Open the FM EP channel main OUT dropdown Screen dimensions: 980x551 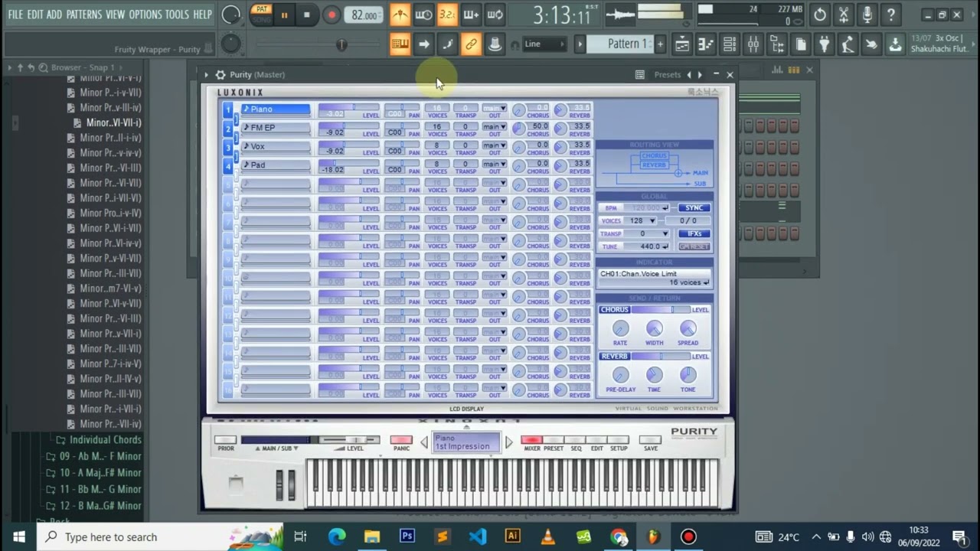(x=495, y=126)
